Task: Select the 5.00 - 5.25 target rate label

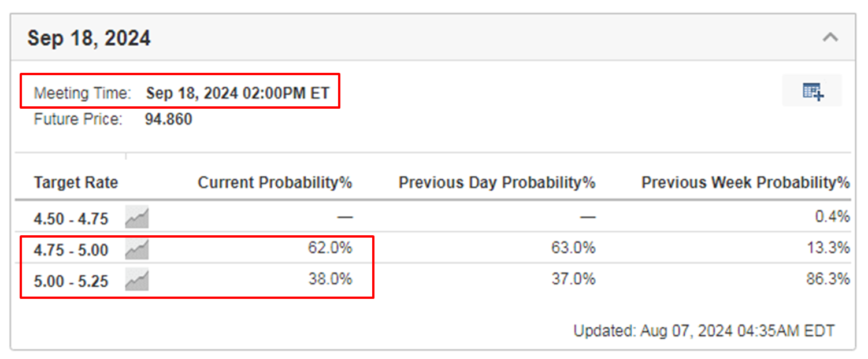Action: pyautogui.click(x=71, y=282)
